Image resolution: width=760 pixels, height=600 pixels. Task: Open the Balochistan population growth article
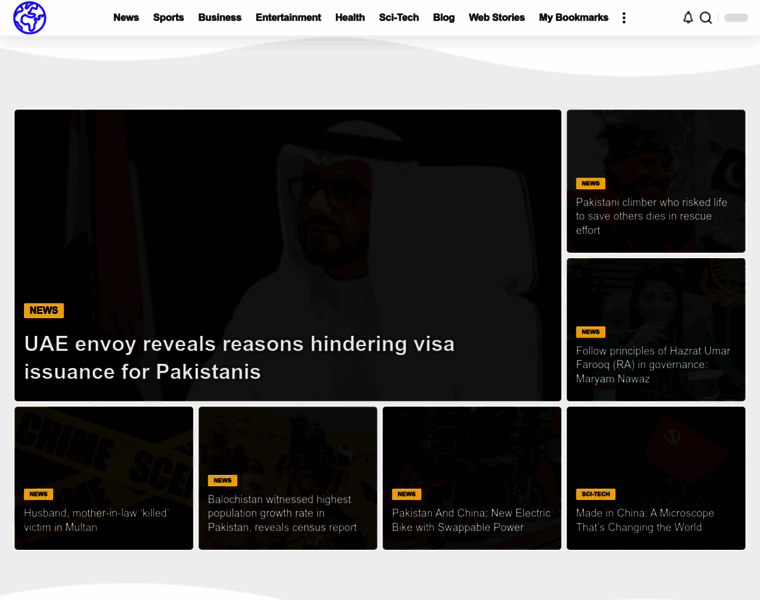tap(282, 513)
